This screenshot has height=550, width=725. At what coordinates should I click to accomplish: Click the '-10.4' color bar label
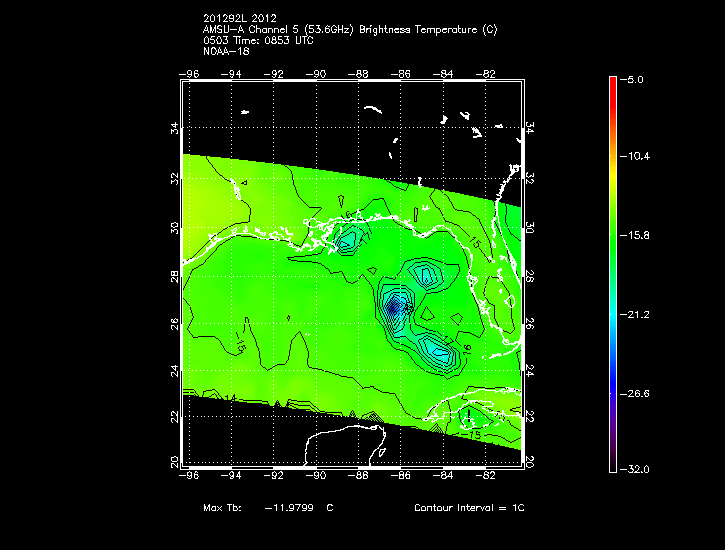pyautogui.click(x=635, y=156)
